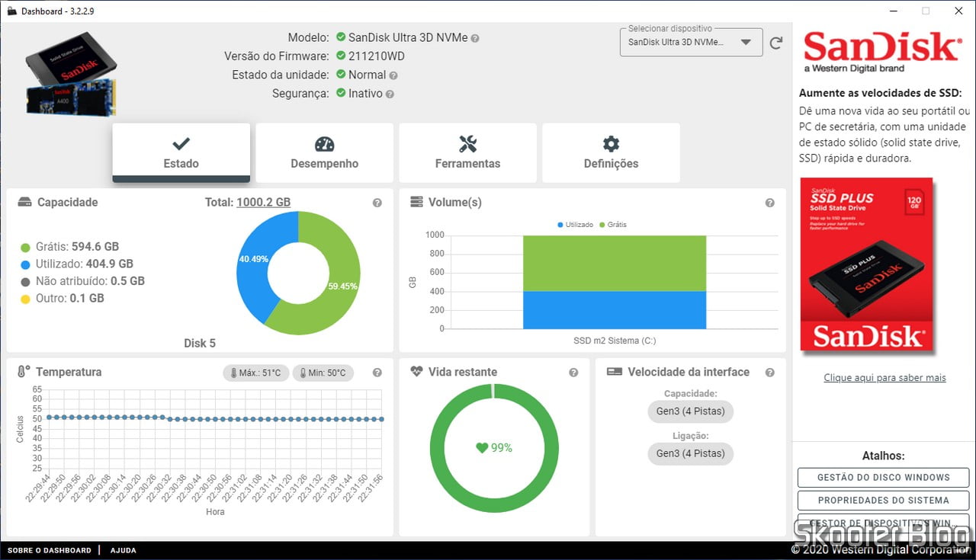Click the thermometer icon beside Temperatura
The width and height of the screenshot is (976, 560).
point(24,372)
